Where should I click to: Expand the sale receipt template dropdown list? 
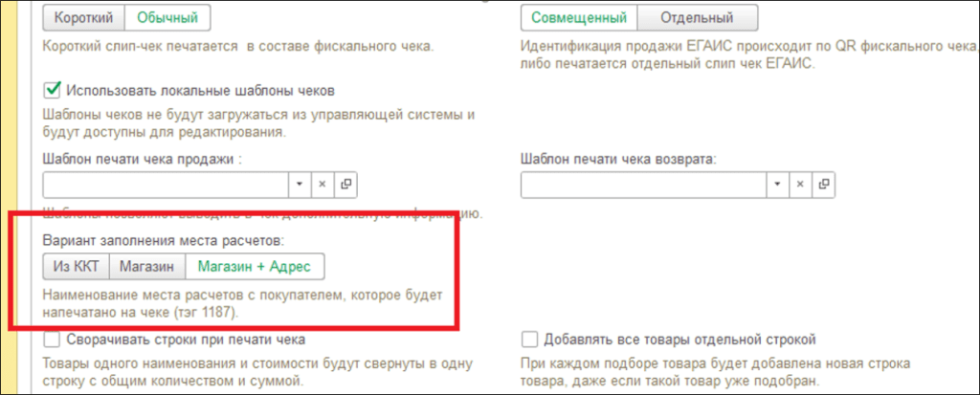(299, 184)
